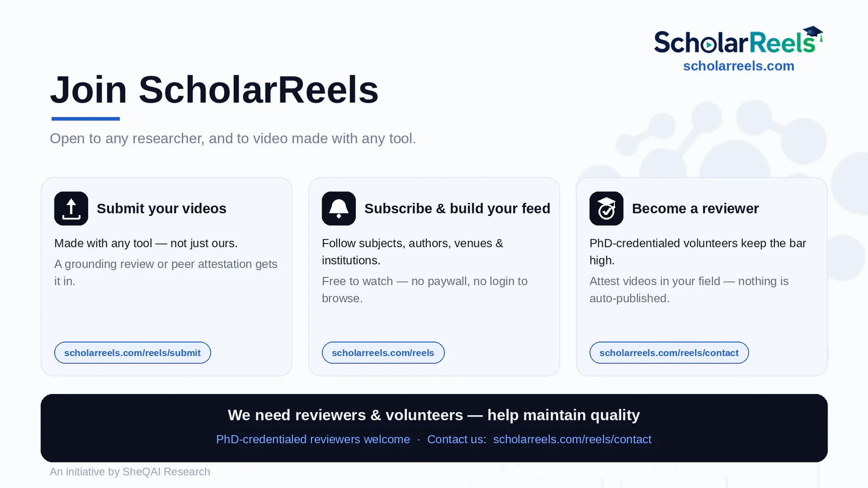This screenshot has height=488, width=868.
Task: Click the reviewers & volunteers banner headline
Action: [x=434, y=415]
